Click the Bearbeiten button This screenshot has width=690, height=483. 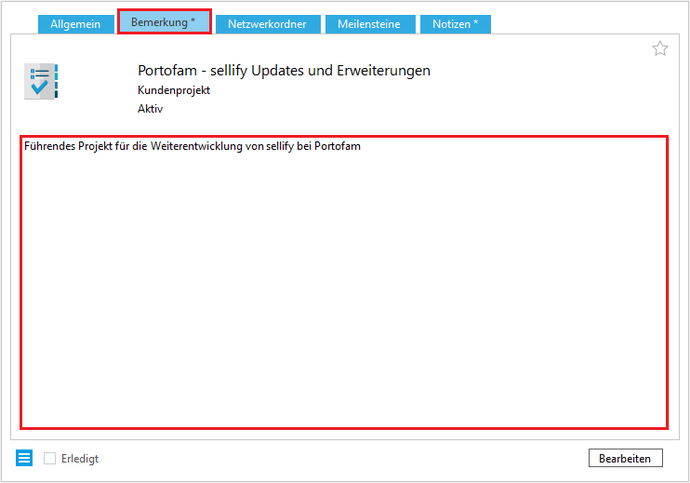(x=625, y=458)
